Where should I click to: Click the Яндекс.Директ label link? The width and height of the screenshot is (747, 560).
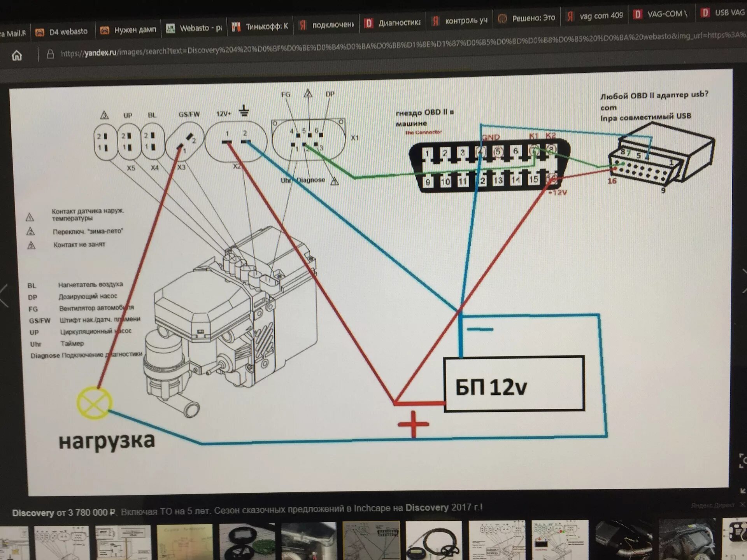click(713, 505)
